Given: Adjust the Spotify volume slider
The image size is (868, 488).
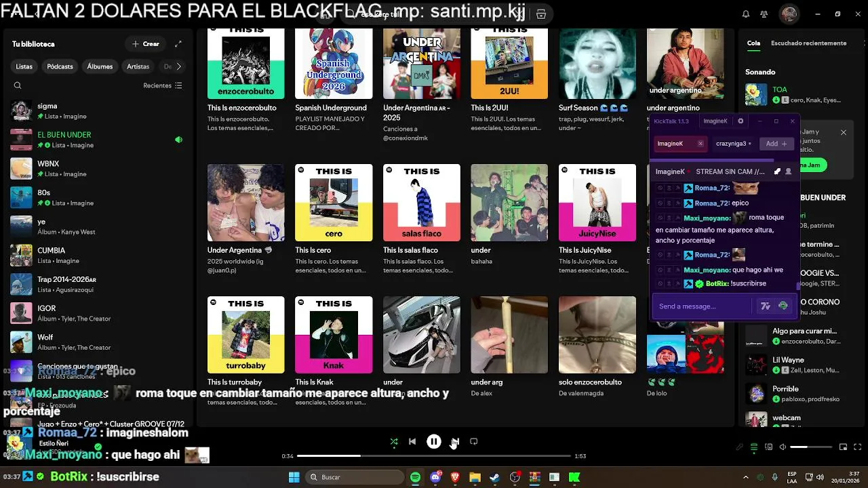Looking at the screenshot, I should tap(811, 447).
